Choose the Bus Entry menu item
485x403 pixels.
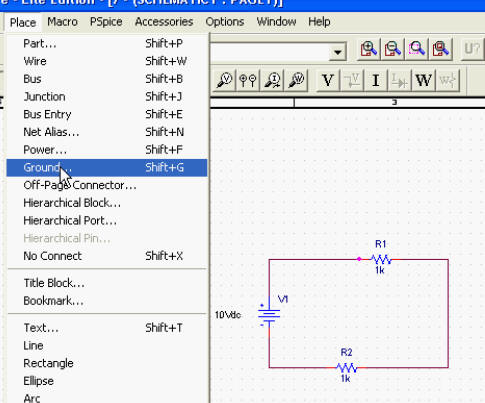[107, 114]
